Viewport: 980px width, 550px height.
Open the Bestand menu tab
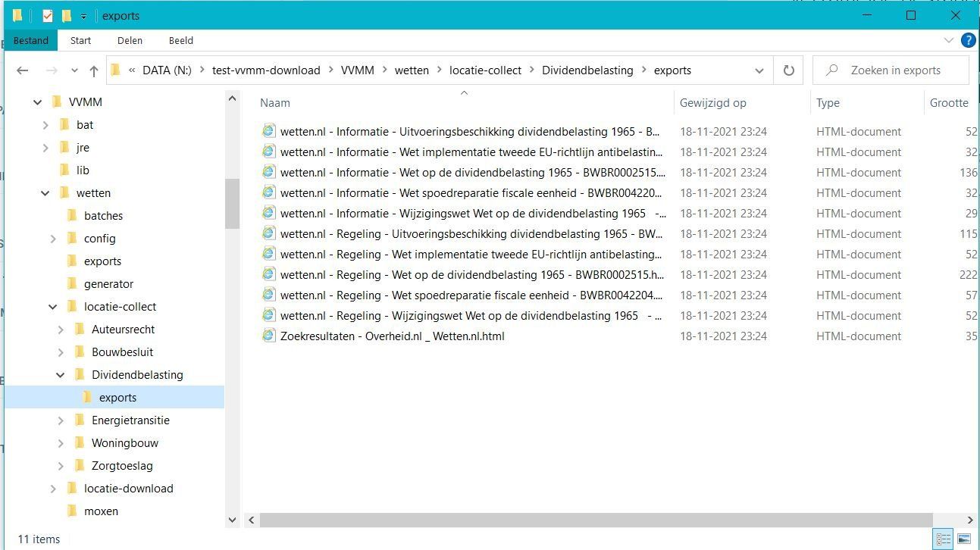click(x=31, y=41)
